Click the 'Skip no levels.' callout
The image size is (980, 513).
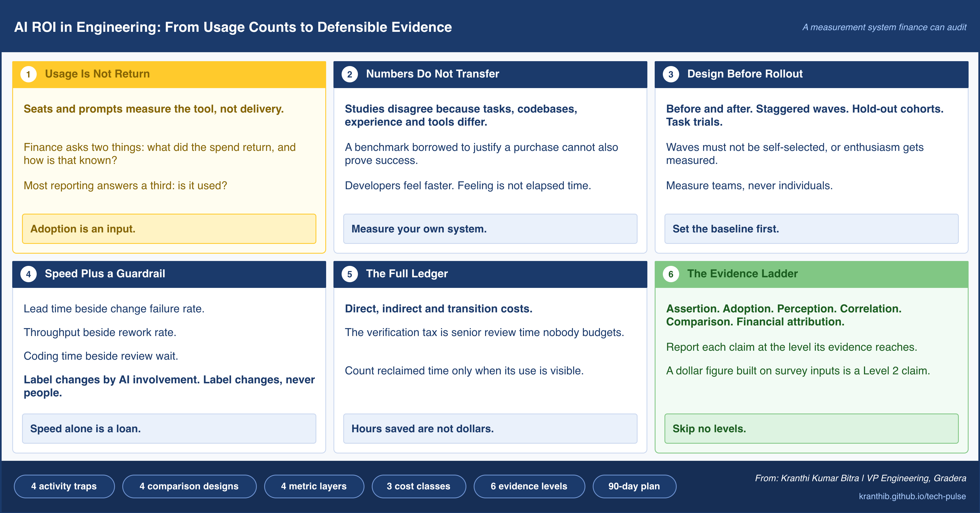[811, 428]
